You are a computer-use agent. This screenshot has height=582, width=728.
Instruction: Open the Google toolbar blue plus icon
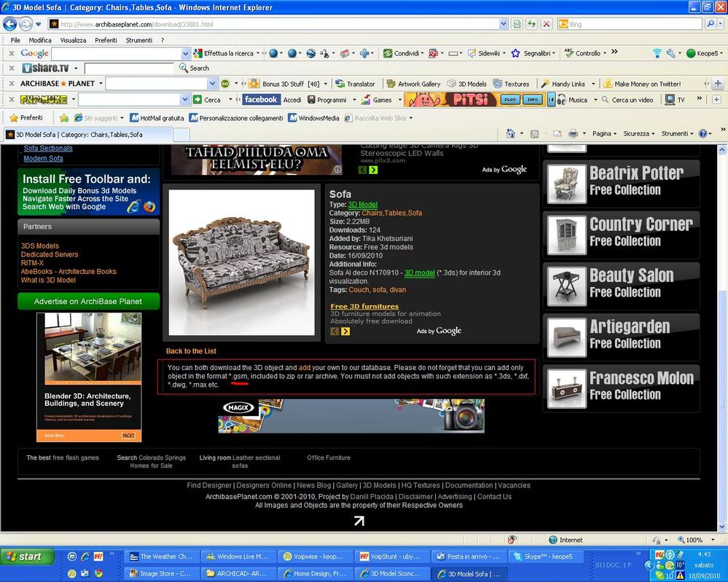point(364,53)
